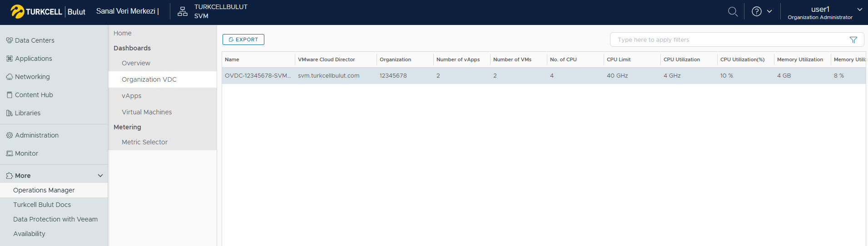The height and width of the screenshot is (246, 868).
Task: Expand the help menu chevron
Action: point(769,12)
